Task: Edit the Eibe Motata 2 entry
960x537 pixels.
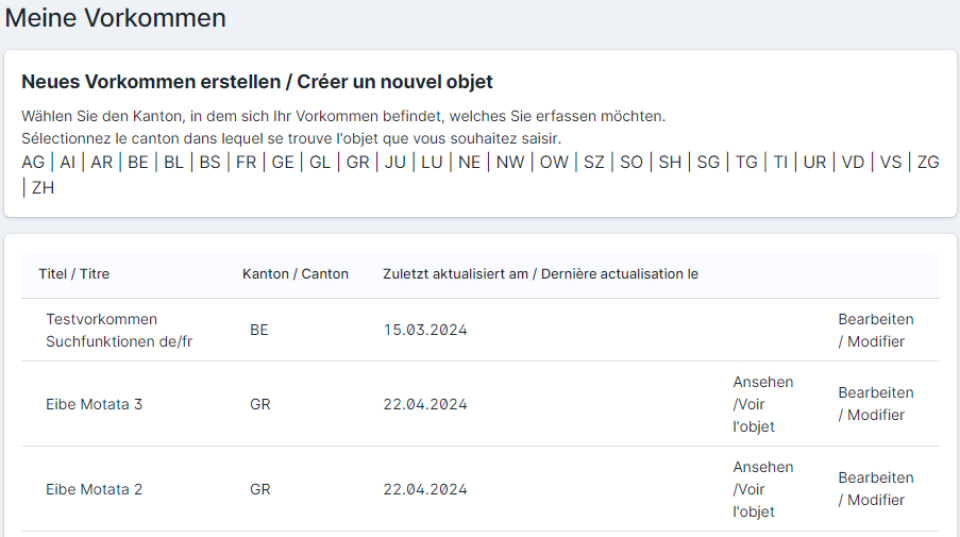Action: pyautogui.click(x=875, y=489)
